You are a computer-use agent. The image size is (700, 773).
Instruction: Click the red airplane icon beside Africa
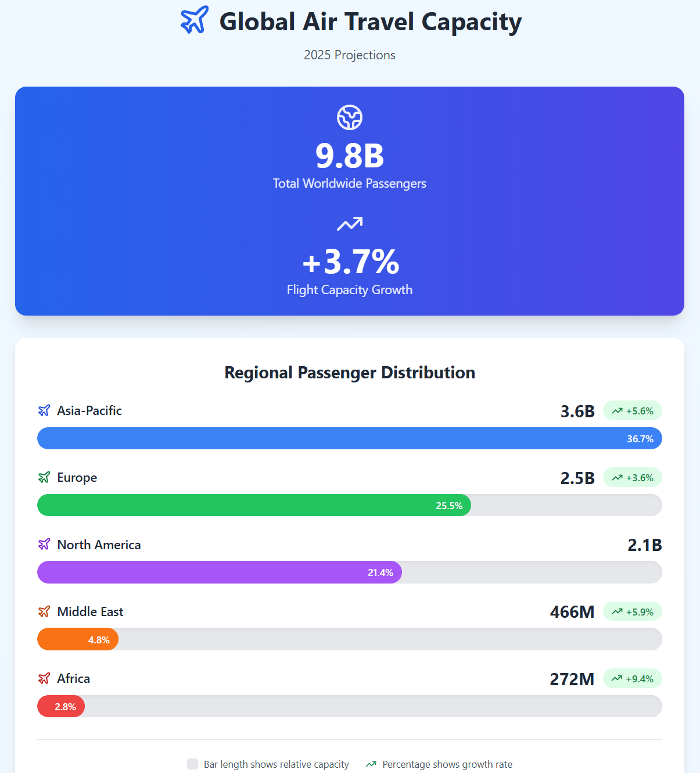[x=44, y=678]
